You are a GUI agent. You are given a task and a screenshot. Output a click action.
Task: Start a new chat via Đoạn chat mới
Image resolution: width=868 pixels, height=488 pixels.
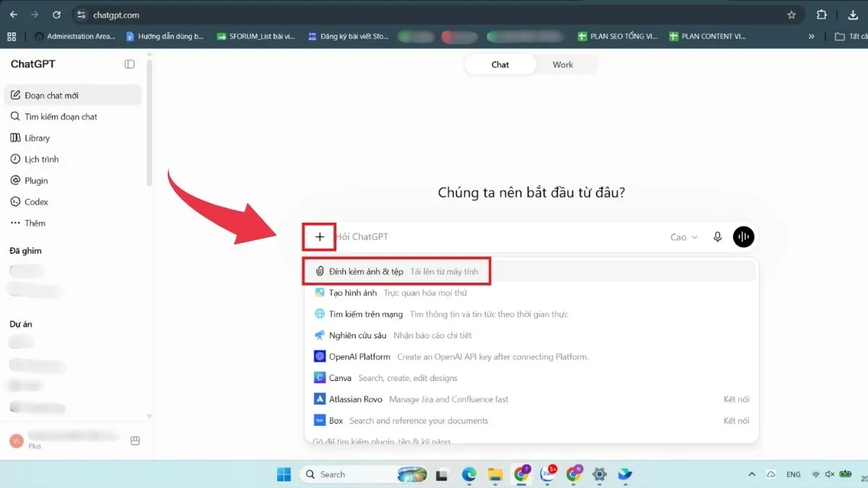point(73,95)
